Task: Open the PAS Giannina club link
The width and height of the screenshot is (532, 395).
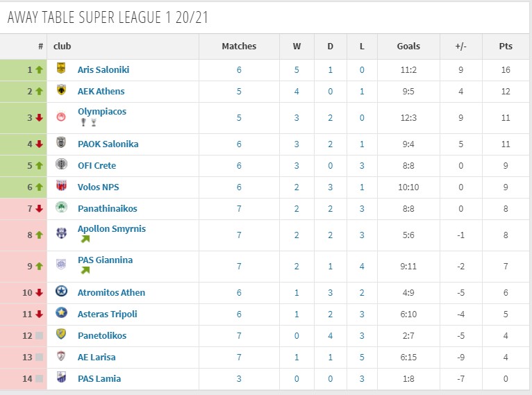Action: click(105, 260)
